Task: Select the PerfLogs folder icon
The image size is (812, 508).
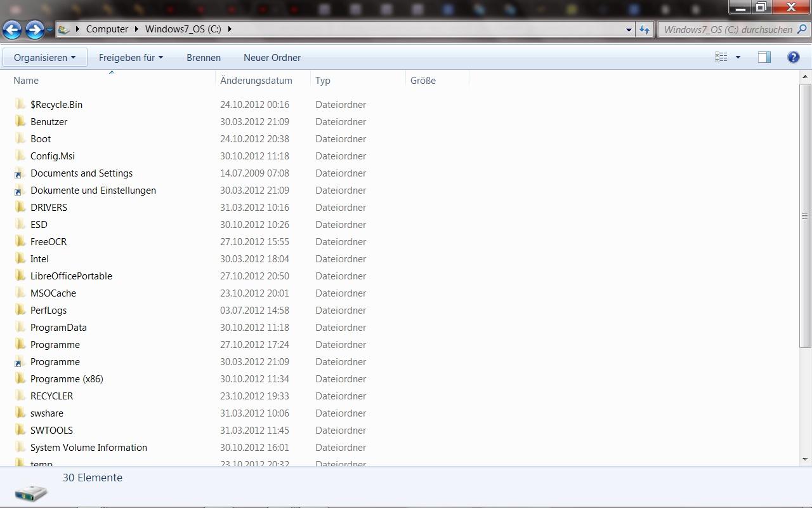Action: (x=20, y=310)
